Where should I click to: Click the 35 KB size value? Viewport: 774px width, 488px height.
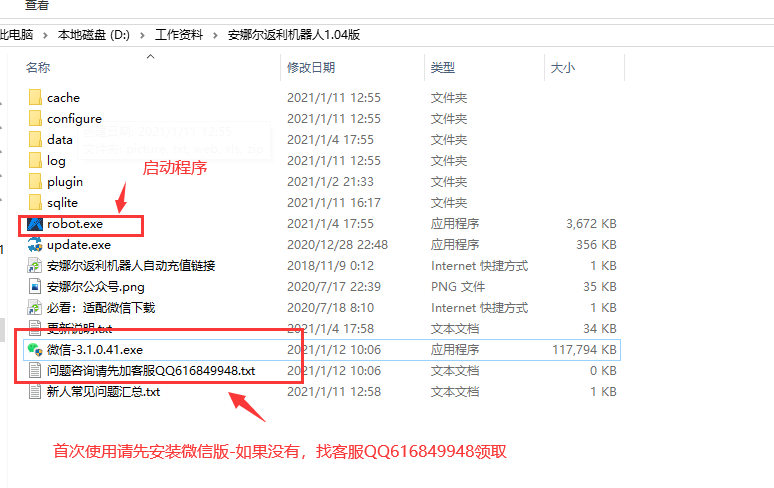(600, 287)
